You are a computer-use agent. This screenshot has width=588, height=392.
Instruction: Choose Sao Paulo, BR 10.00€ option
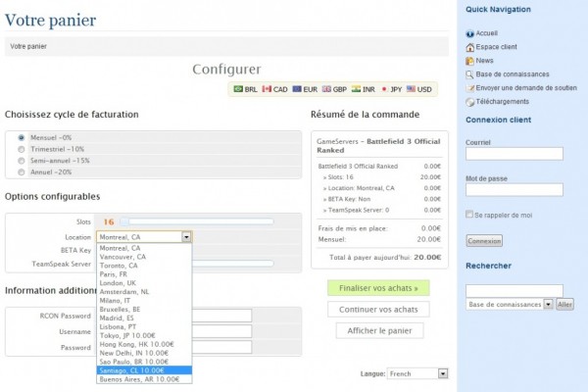click(x=144, y=362)
